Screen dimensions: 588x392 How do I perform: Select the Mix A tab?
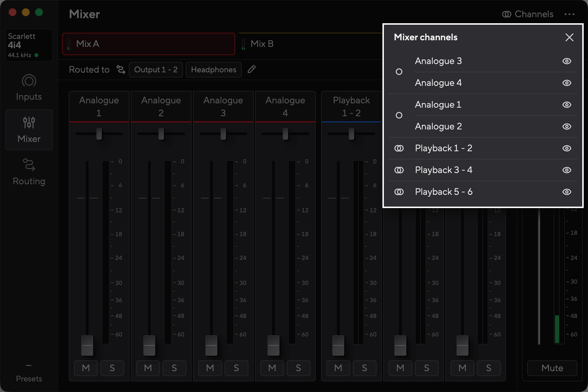149,44
